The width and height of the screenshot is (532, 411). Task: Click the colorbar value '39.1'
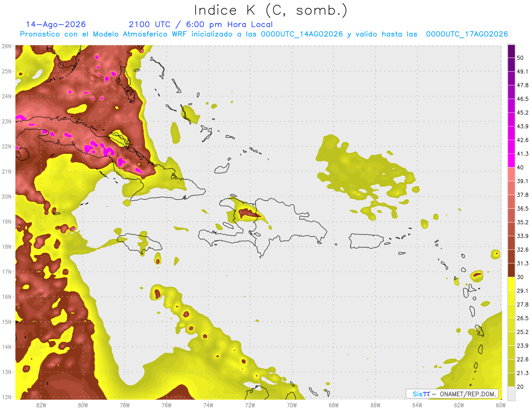pos(523,181)
